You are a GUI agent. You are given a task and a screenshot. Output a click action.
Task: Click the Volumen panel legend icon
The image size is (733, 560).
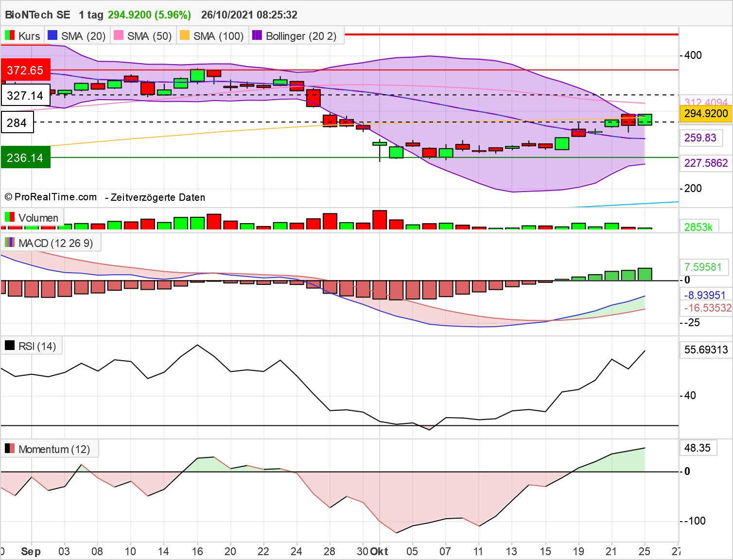pos(9,217)
